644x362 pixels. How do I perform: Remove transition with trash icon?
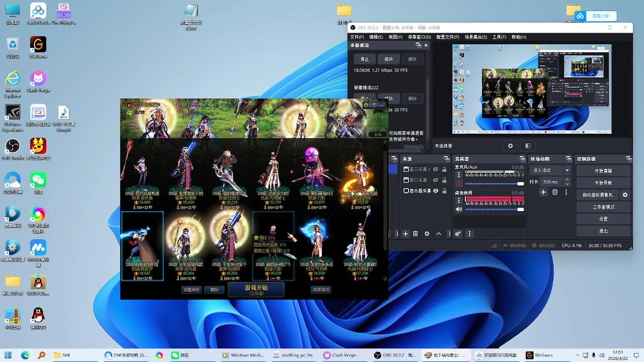pyautogui.click(x=555, y=192)
